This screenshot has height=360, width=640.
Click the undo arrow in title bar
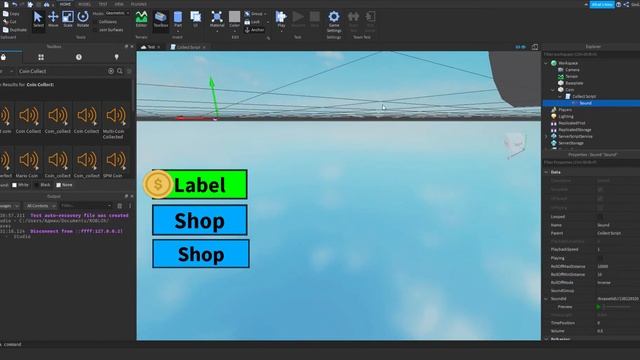(14, 4)
